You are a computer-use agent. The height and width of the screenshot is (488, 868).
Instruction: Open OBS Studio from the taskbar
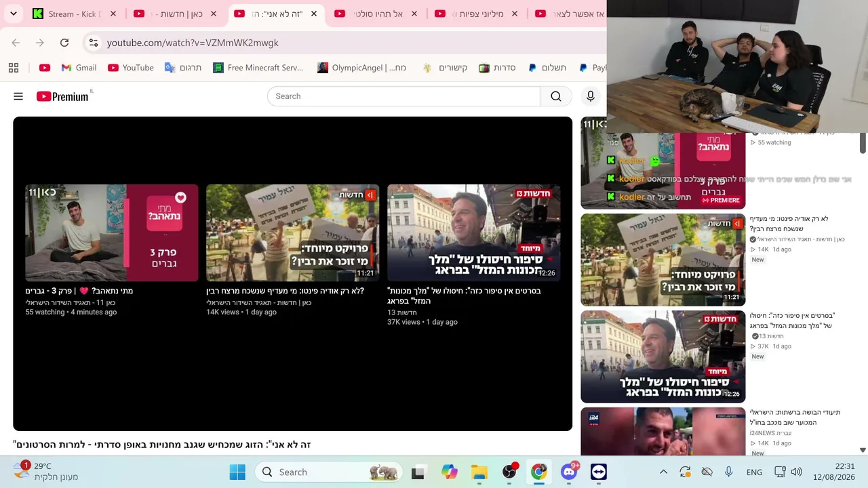509,472
